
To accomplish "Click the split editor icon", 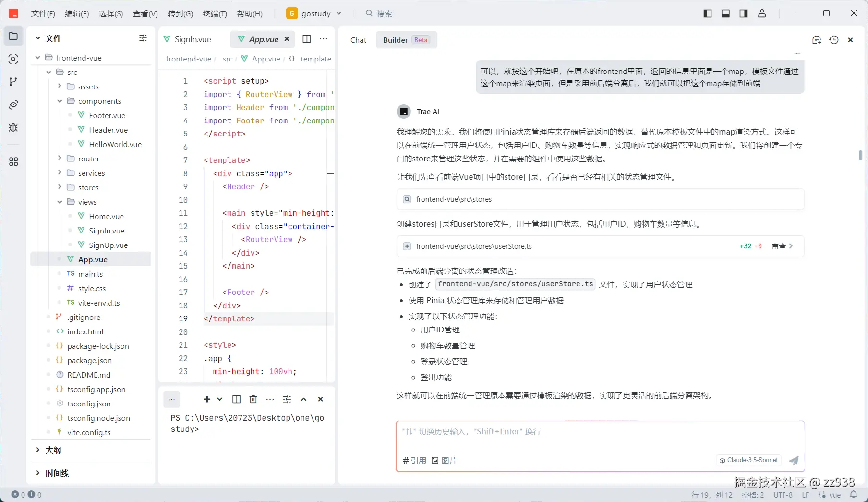I will (307, 39).
